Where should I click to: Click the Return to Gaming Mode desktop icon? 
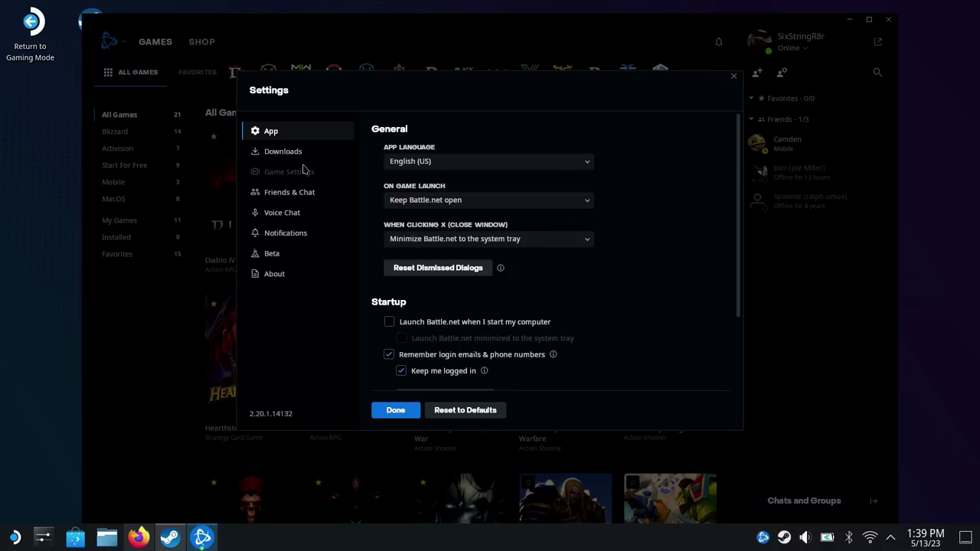click(x=31, y=35)
